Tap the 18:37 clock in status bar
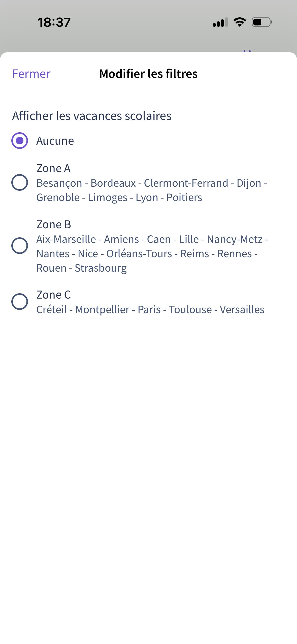The image size is (297, 644). (54, 22)
